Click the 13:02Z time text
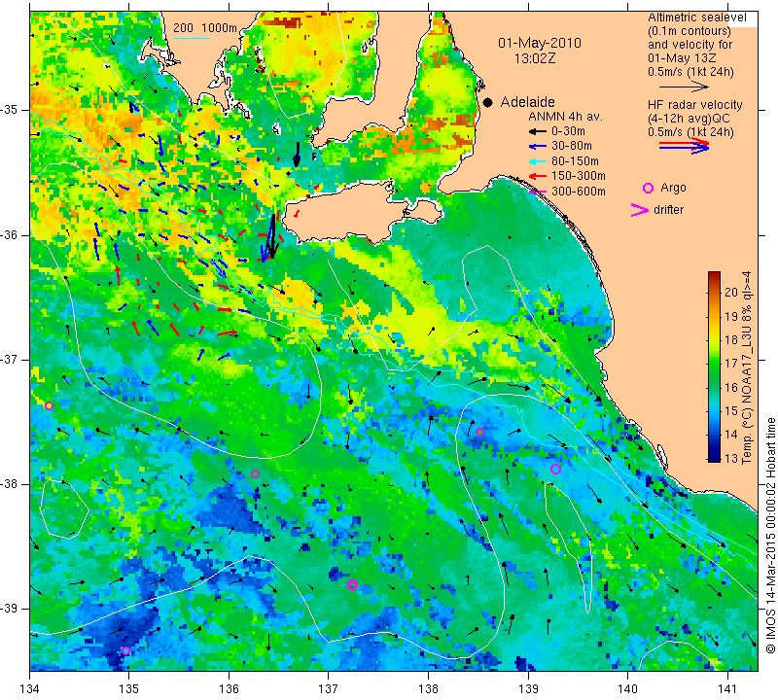The height and width of the screenshot is (700, 778). [x=535, y=58]
